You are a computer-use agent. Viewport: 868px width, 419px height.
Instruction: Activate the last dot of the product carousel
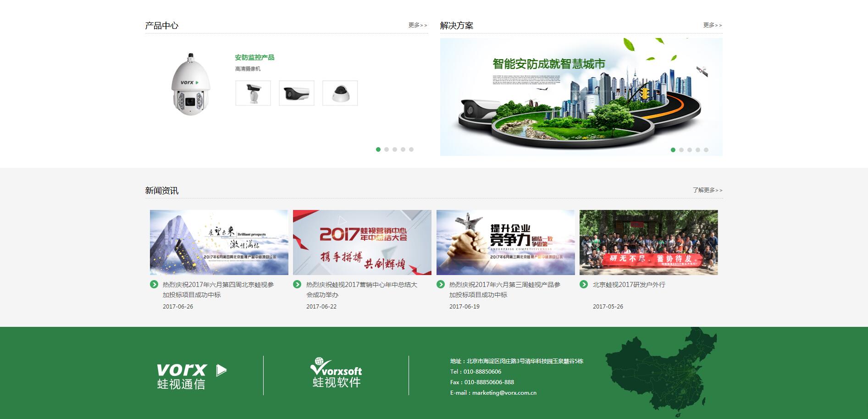[412, 149]
